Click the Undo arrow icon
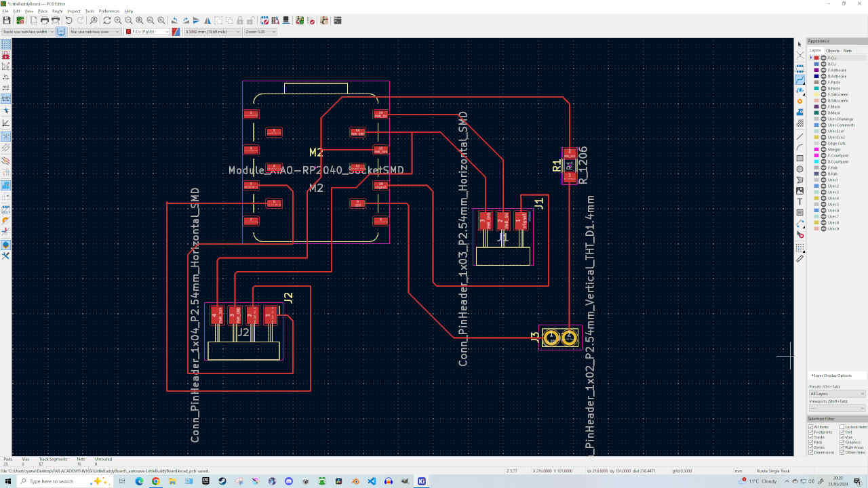Screen dimensions: 868x488 [x=68, y=20]
